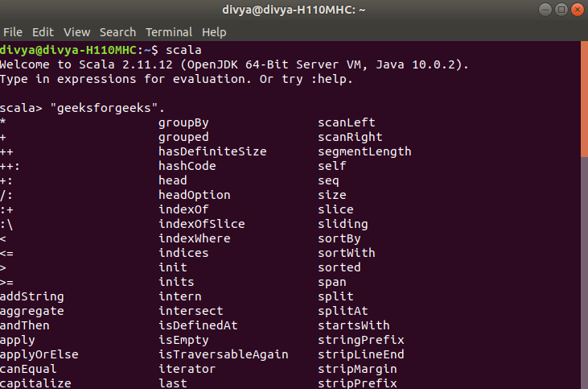The height and width of the screenshot is (389, 588).
Task: Click the window title divya@divya-H110MHC
Action: [294, 10]
